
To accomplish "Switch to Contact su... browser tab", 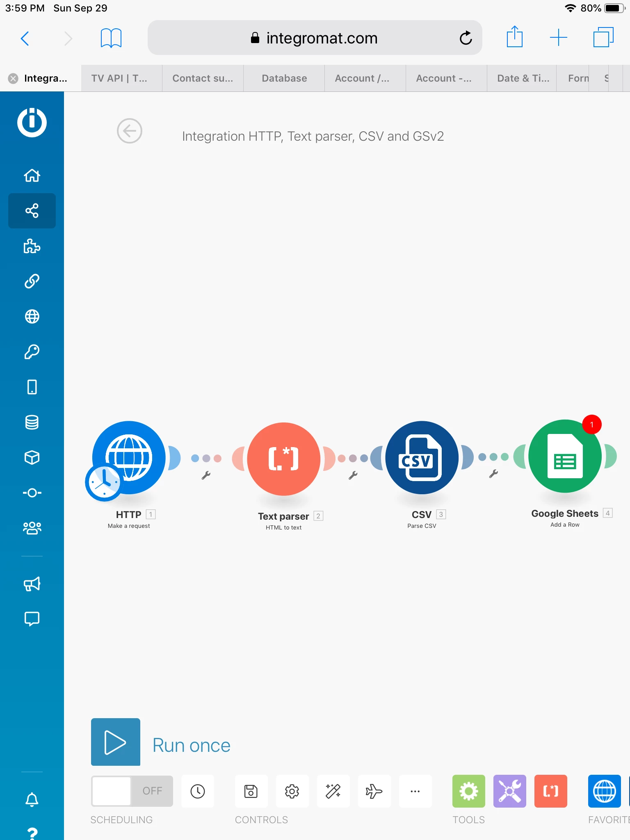I will [203, 78].
